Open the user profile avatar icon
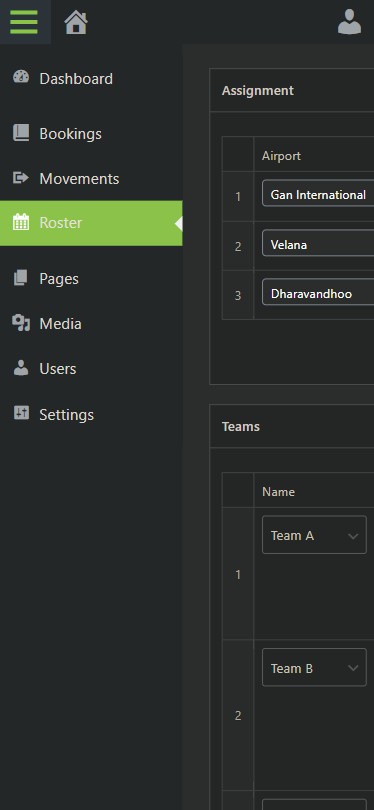 click(349, 22)
